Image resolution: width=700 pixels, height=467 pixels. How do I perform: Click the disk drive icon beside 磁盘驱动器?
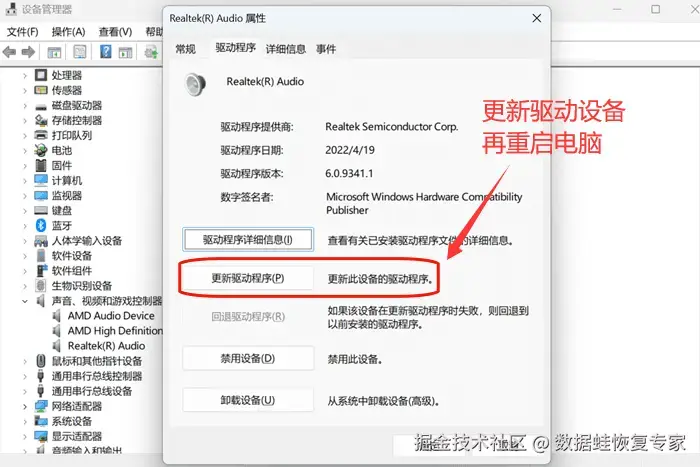[x=41, y=106]
